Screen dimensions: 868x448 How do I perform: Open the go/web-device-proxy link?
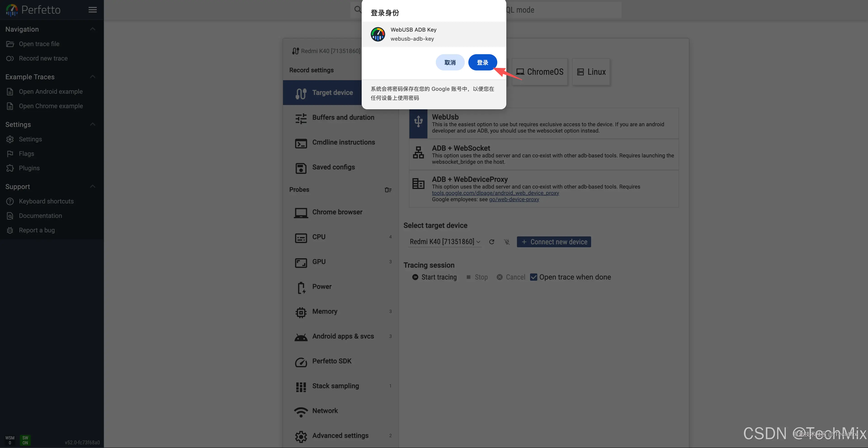point(514,199)
